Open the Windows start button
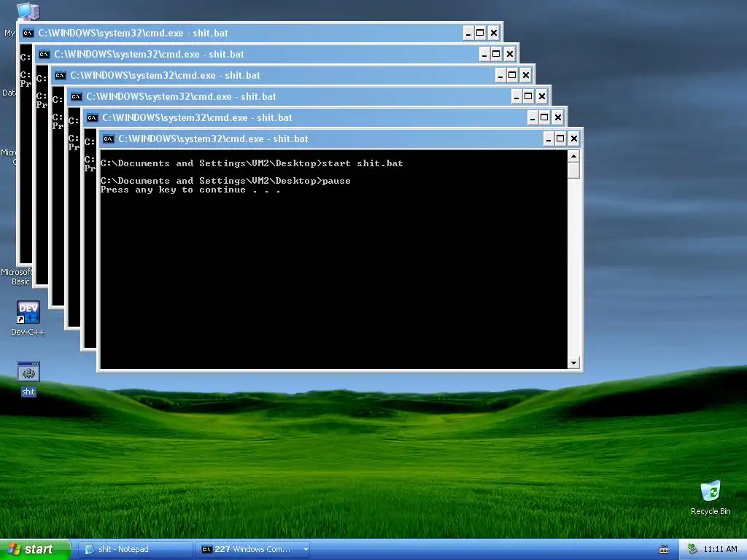This screenshot has width=747, height=560. click(x=35, y=549)
